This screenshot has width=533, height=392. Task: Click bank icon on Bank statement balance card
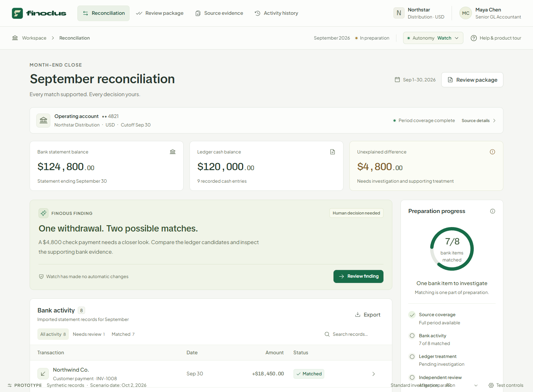click(x=173, y=152)
